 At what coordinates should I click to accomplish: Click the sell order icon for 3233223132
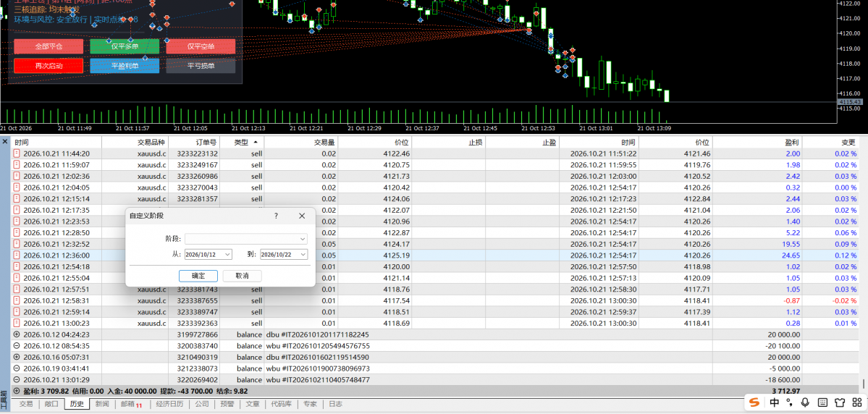(x=17, y=153)
